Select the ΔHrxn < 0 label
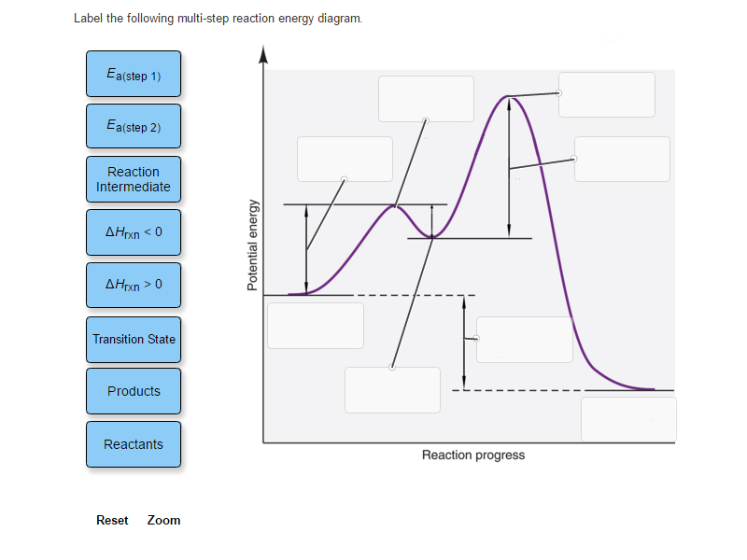 [133, 232]
